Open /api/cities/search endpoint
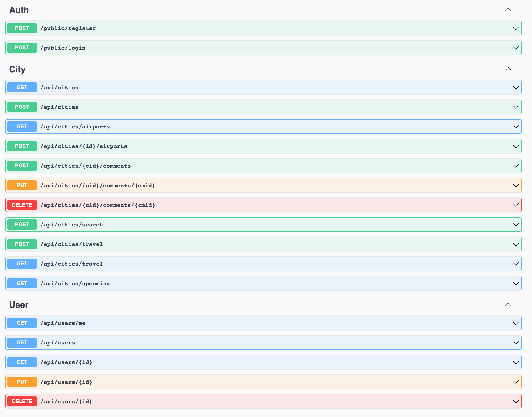Image resolution: width=532 pixels, height=417 pixels. point(72,225)
